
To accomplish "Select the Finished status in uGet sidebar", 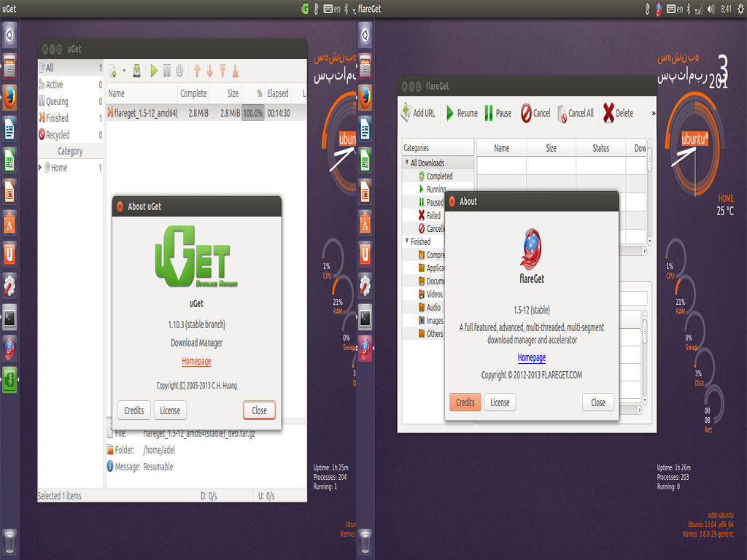I will [x=56, y=118].
